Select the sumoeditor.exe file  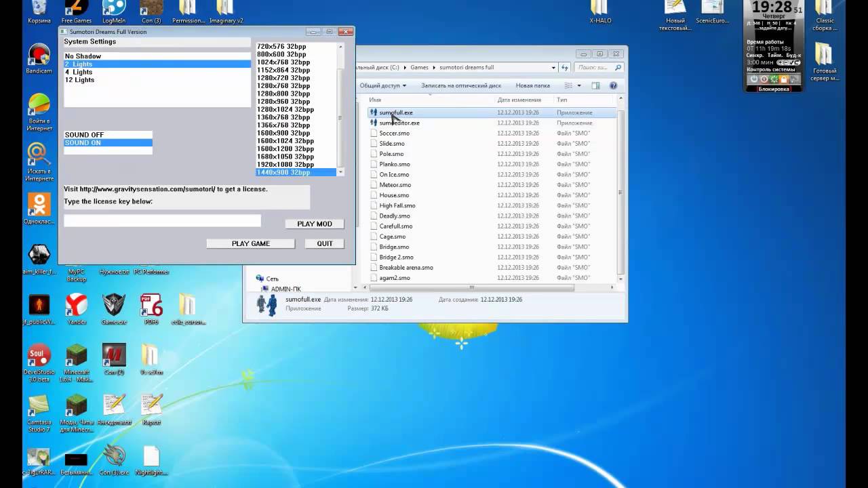click(x=399, y=123)
